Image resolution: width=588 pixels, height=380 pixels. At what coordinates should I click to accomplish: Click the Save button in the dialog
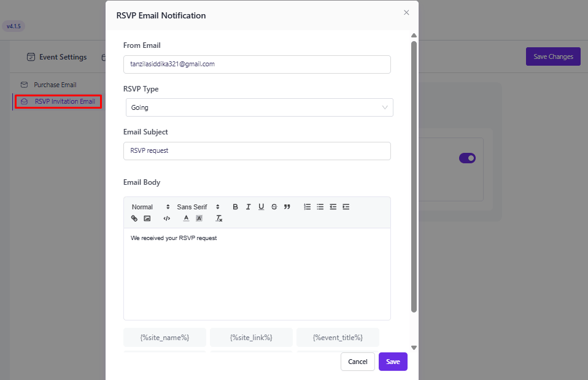pos(393,362)
